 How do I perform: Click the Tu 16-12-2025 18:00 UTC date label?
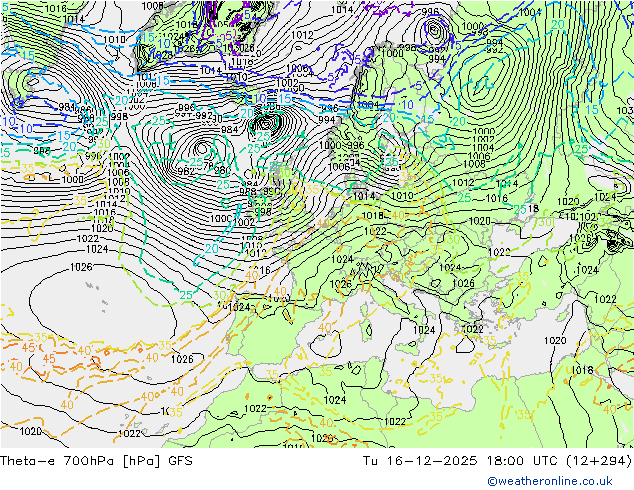460,460
